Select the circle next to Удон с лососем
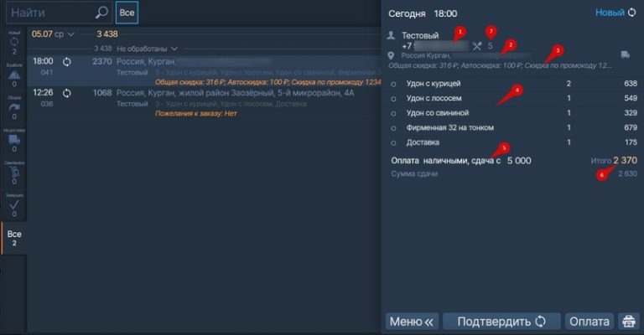644x335 pixels. click(x=394, y=98)
